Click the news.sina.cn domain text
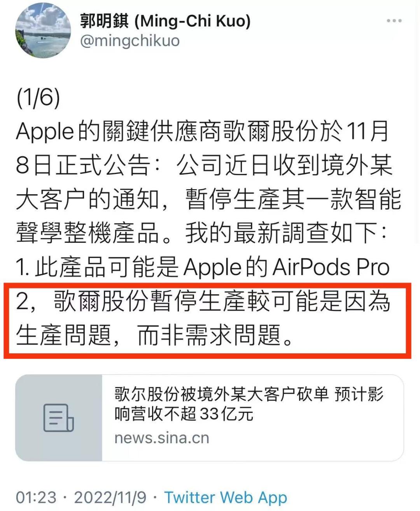 click(162, 438)
